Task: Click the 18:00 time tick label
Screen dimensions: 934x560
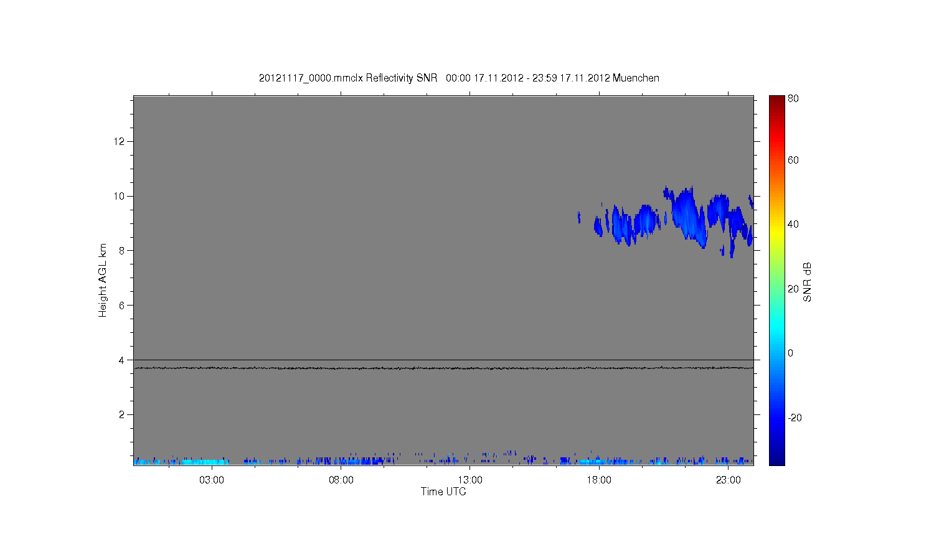Action: coord(599,480)
